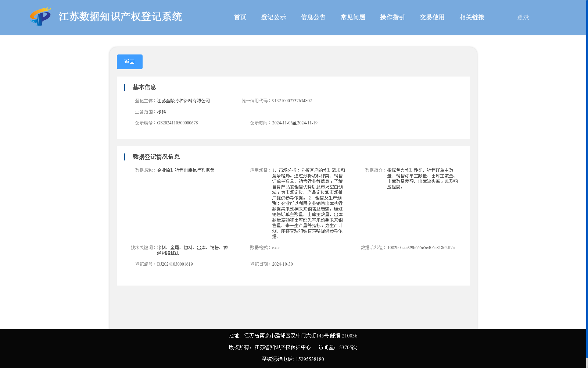This screenshot has height=368, width=588.
Task: Click the support phone number 15295538180
Action: [x=310, y=359]
